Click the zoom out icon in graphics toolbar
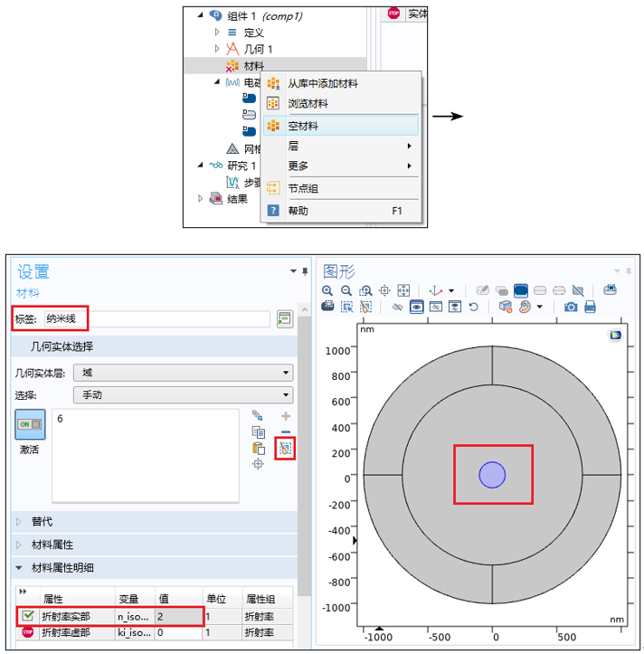This screenshot has width=644, height=654. 346,290
